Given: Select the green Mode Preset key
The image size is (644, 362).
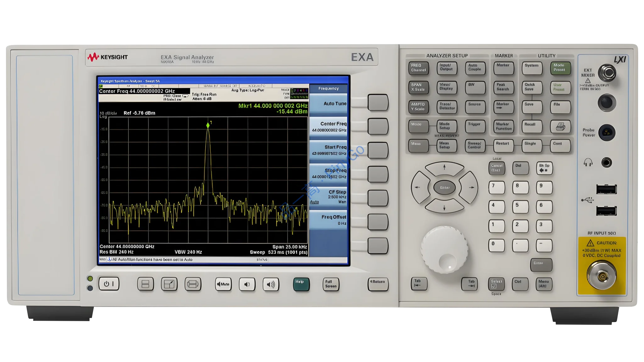Looking at the screenshot, I should click(x=560, y=68).
